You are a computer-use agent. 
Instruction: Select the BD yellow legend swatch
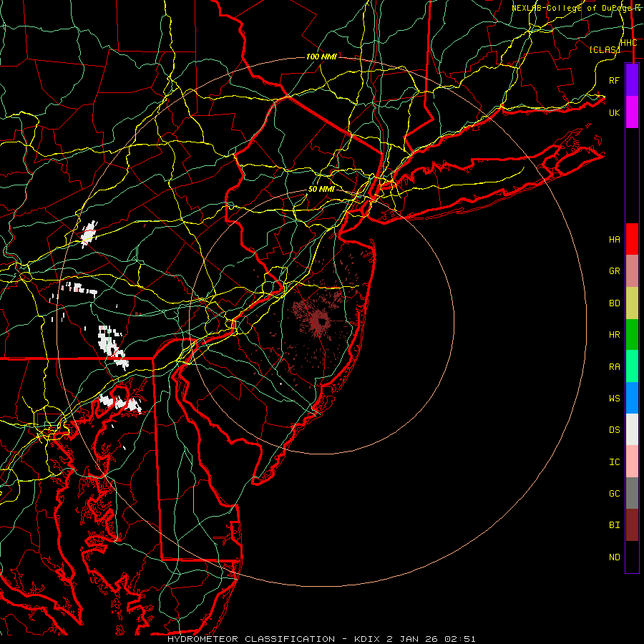(632, 303)
